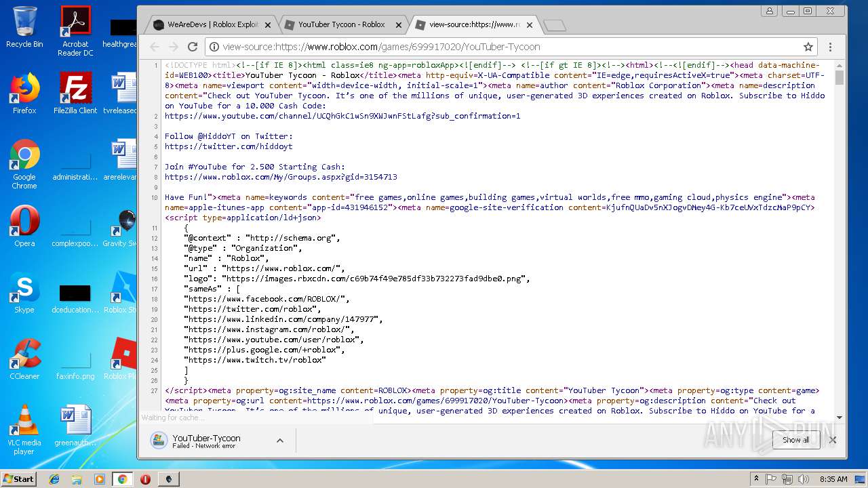The width and height of the screenshot is (868, 488).
Task: Open Internet Explorer from the taskbar
Action: tap(54, 479)
